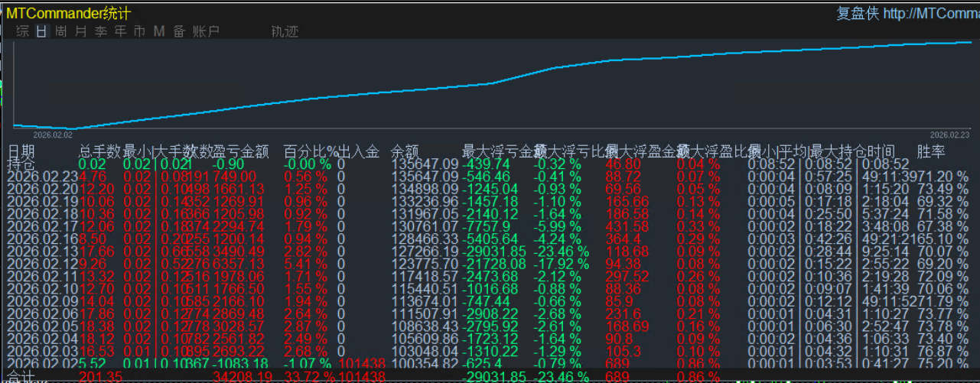Viewport: 980px width, 383px height.
Task: Switch to the 账户 account tab
Action: [x=206, y=31]
